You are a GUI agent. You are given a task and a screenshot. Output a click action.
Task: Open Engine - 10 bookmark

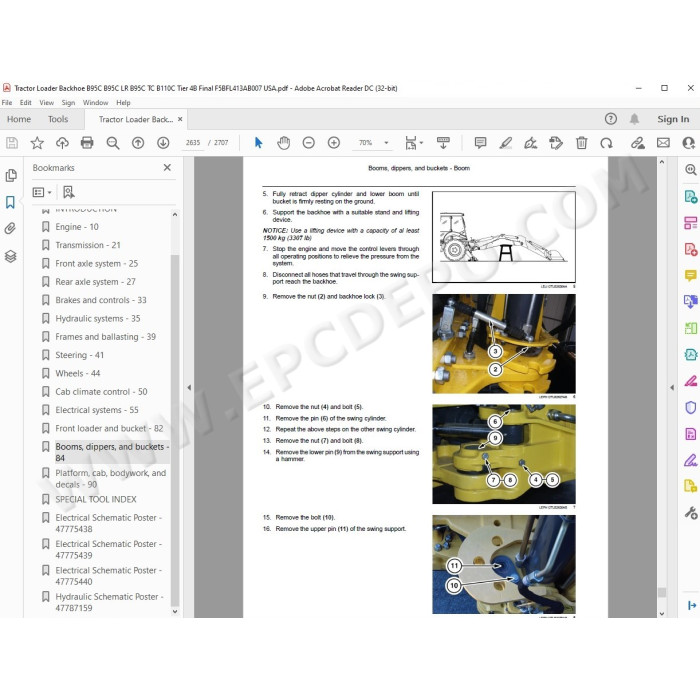coord(77,227)
